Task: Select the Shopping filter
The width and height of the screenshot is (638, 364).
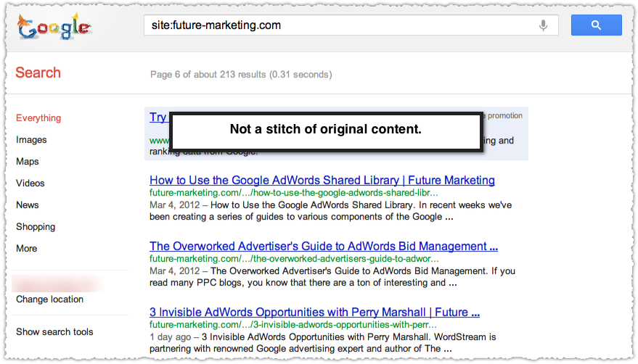Action: 36,227
